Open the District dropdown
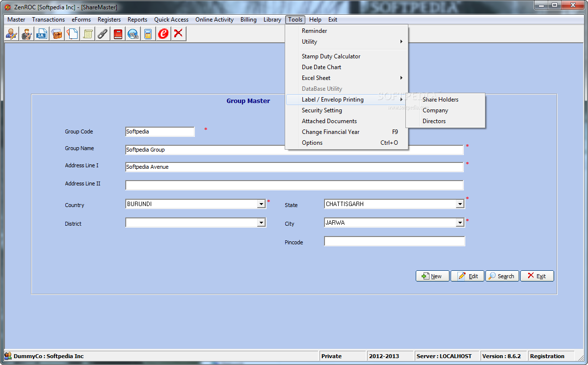 pos(262,223)
